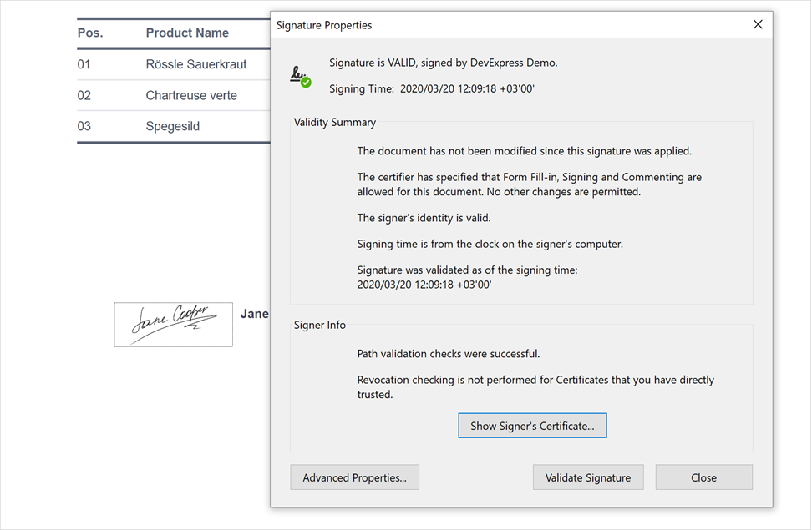Click the Signer Info group label
The width and height of the screenshot is (812, 530).
[320, 325]
